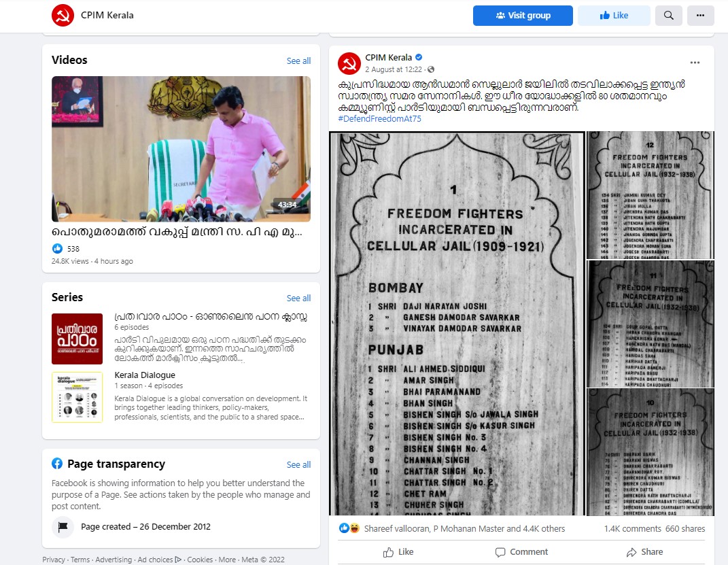
Task: Click the haha reaction emoji under the post
Action: pyautogui.click(x=355, y=528)
